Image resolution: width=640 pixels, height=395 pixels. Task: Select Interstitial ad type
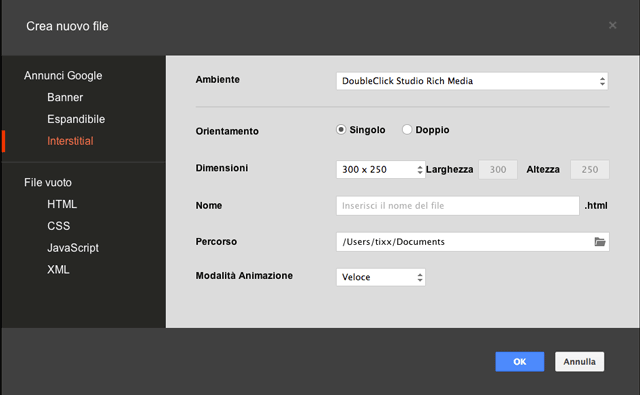pyautogui.click(x=70, y=141)
